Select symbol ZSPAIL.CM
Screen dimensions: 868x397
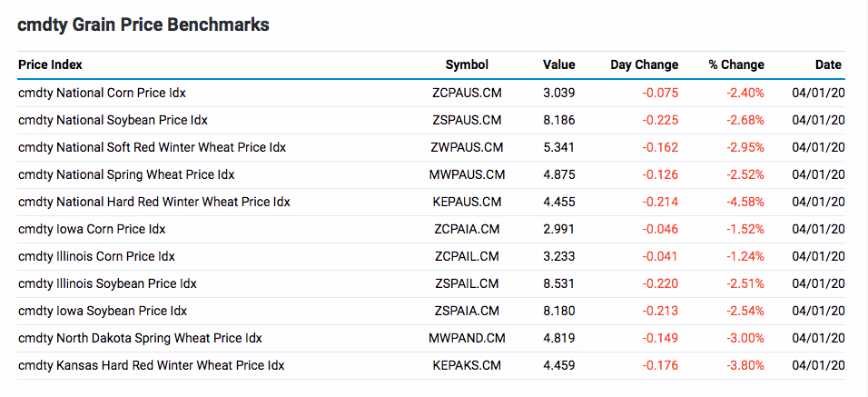468,283
